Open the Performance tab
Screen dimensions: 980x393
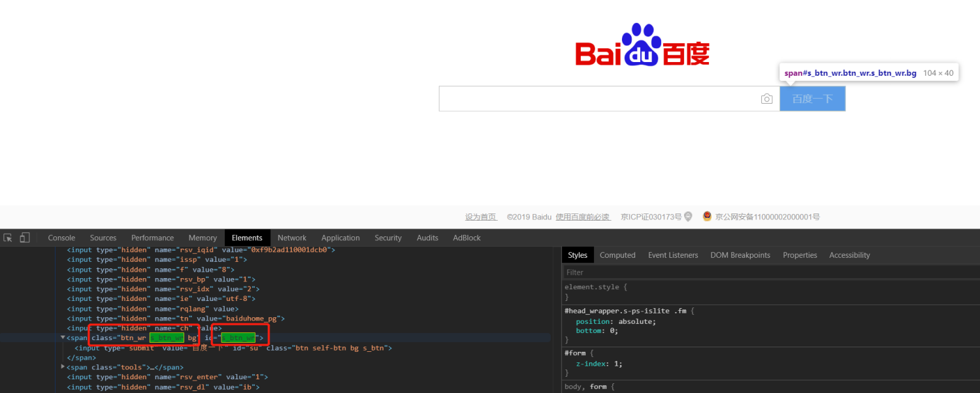(152, 238)
